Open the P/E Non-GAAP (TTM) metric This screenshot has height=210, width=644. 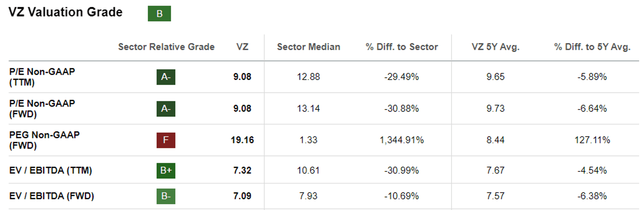(x=42, y=77)
